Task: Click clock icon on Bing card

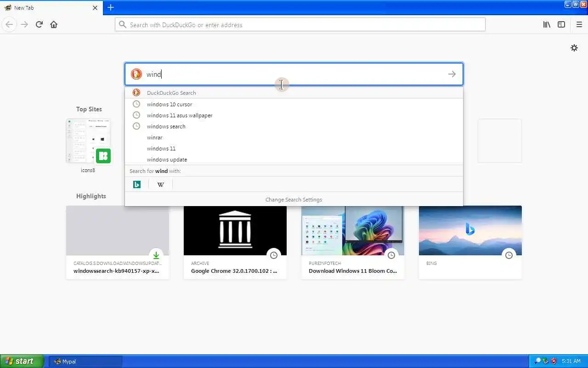Action: (509, 255)
